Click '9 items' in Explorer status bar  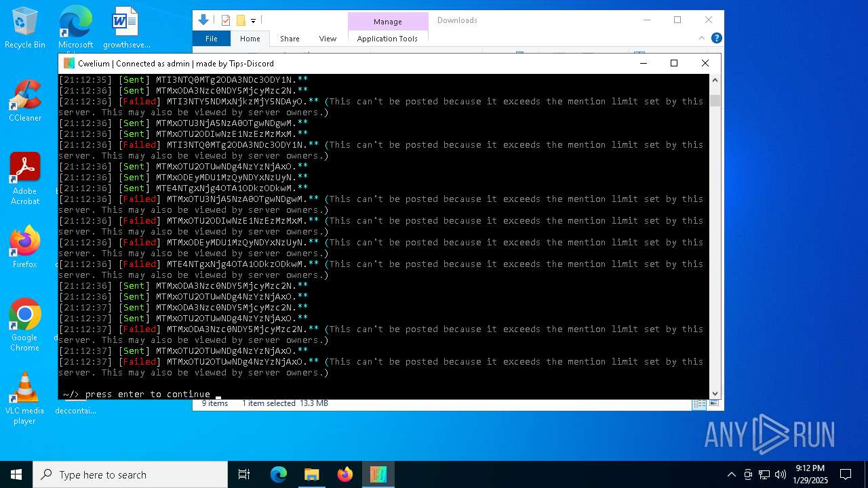pyautogui.click(x=215, y=403)
